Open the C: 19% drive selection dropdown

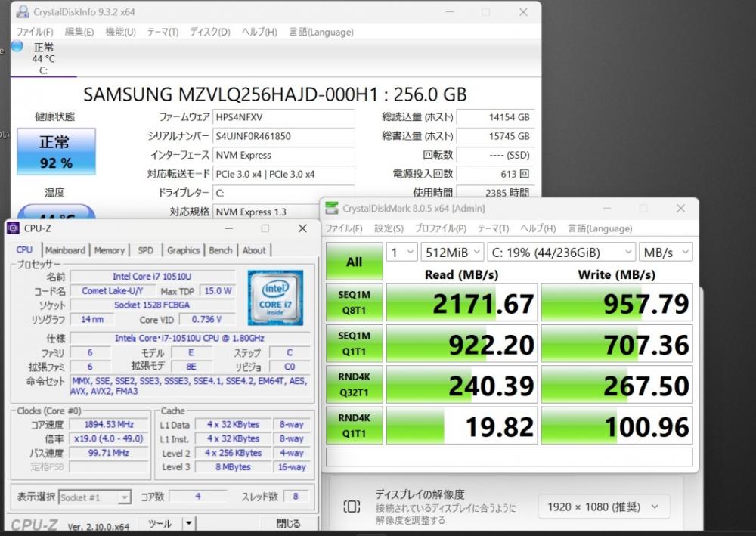coord(561,252)
